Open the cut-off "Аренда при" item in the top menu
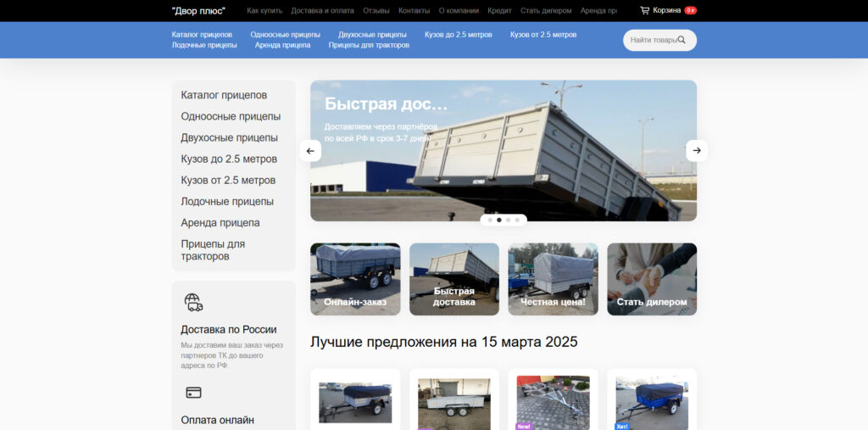The width and height of the screenshot is (868, 430). tap(598, 10)
